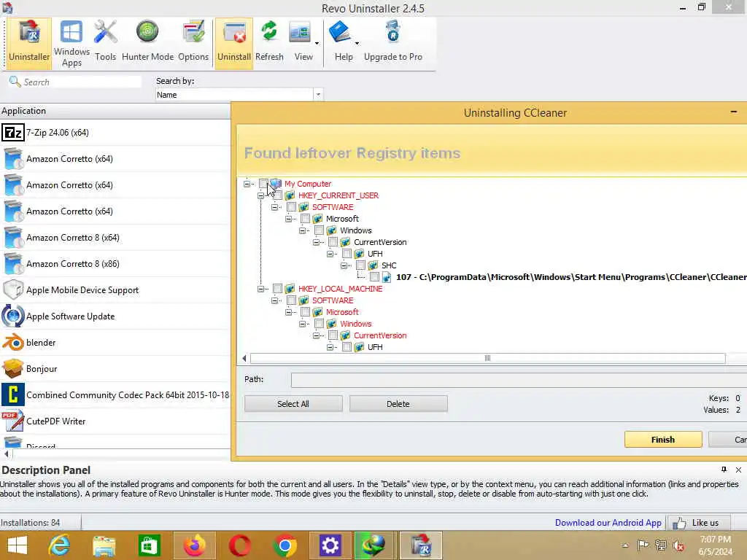Check the SHC key checkbox
Screen dimensions: 747x560
tap(360, 265)
